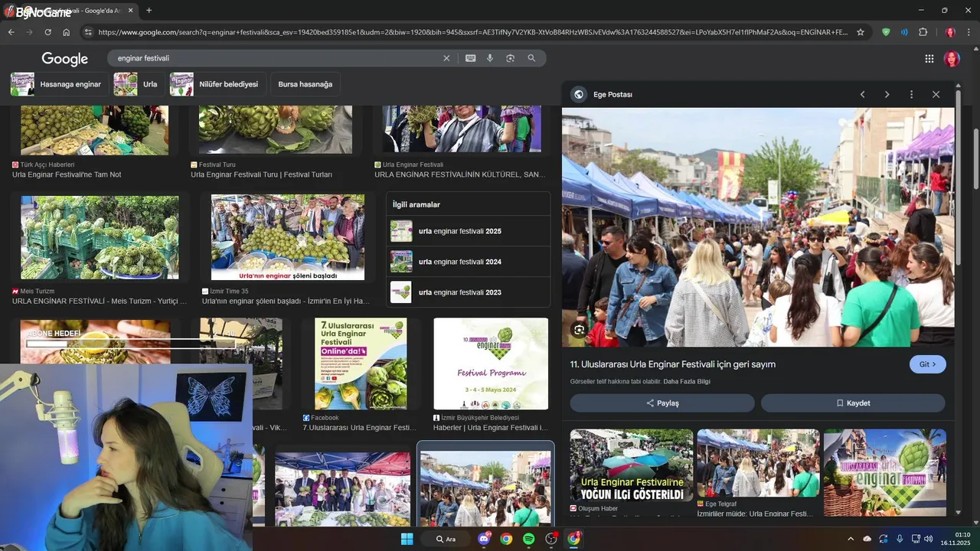
Task: Click the preview title about 11. Uluslararası festival
Action: [673, 364]
